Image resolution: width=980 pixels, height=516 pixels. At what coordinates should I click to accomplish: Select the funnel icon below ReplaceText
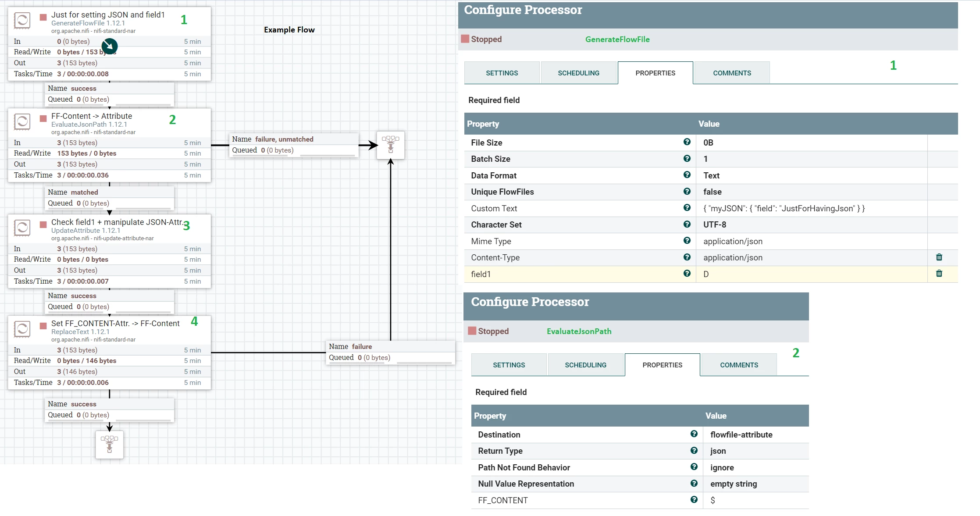pos(110,445)
